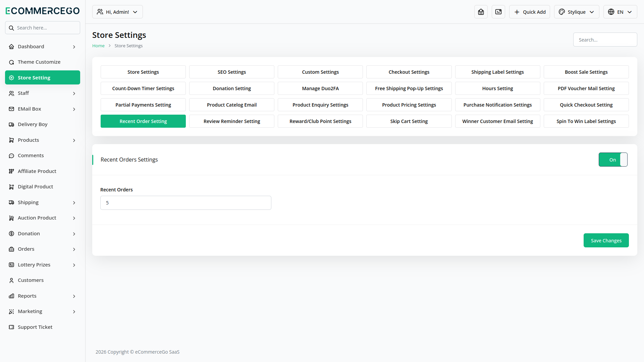Open Product Pricing Settings tab
This screenshot has height=362, width=644.
tap(409, 105)
